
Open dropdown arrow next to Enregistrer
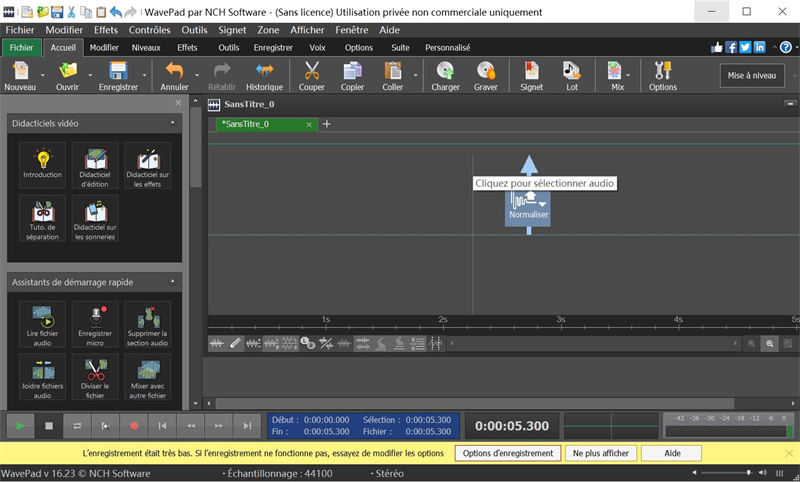[144, 75]
